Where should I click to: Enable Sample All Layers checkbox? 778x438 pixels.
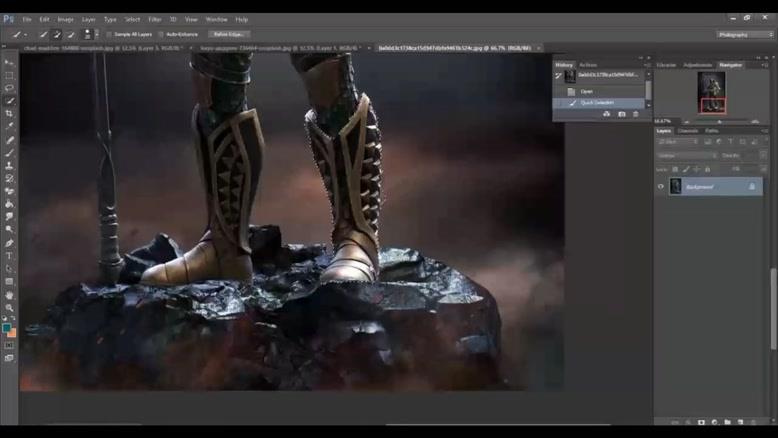click(109, 34)
